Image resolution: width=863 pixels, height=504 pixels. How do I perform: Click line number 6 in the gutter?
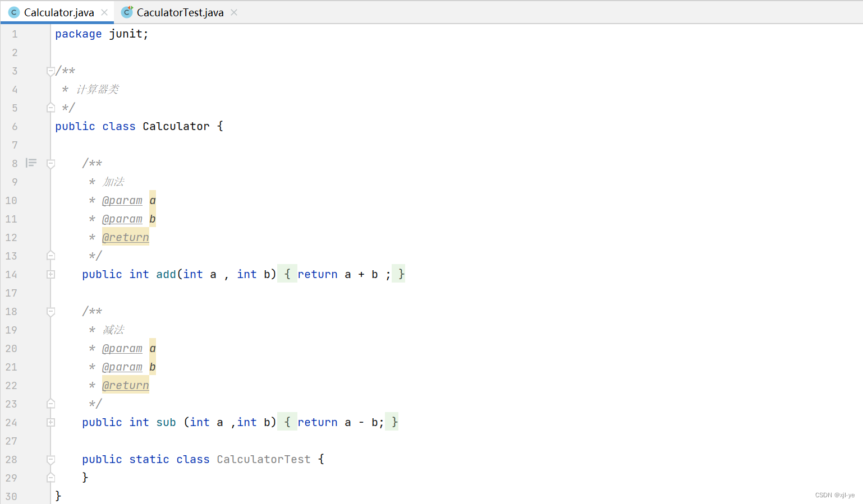15,127
